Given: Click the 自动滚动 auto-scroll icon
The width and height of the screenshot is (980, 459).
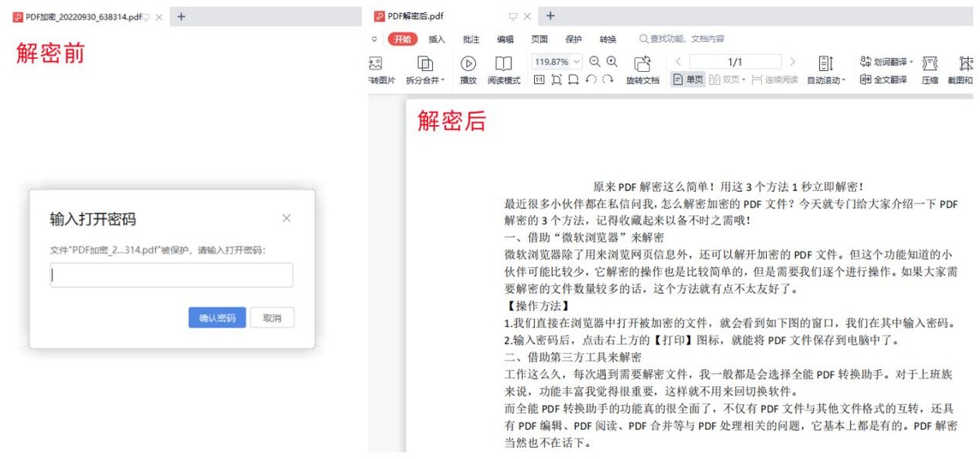Looking at the screenshot, I should point(826,63).
